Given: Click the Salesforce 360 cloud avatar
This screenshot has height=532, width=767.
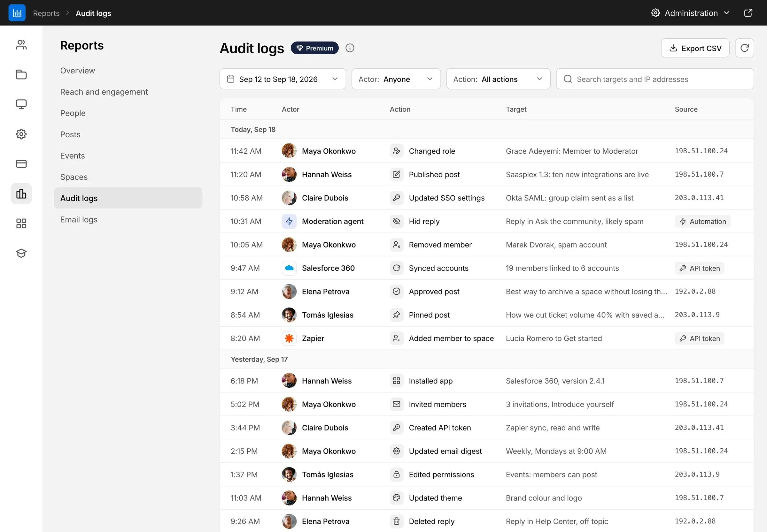Looking at the screenshot, I should tap(289, 268).
